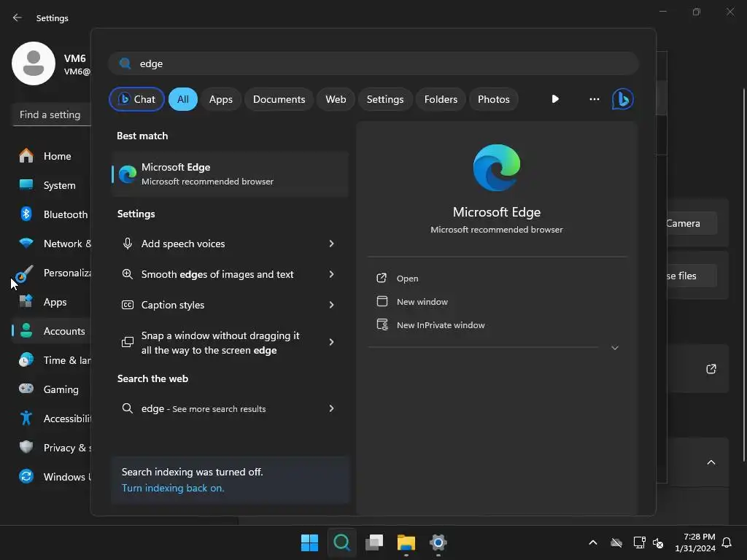Click Turn indexing back on link
The height and width of the screenshot is (560, 747).
pyautogui.click(x=172, y=488)
